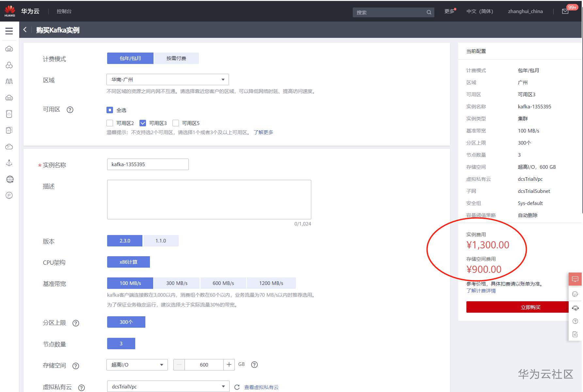Open the sidebar cloud upload icon

point(9,147)
